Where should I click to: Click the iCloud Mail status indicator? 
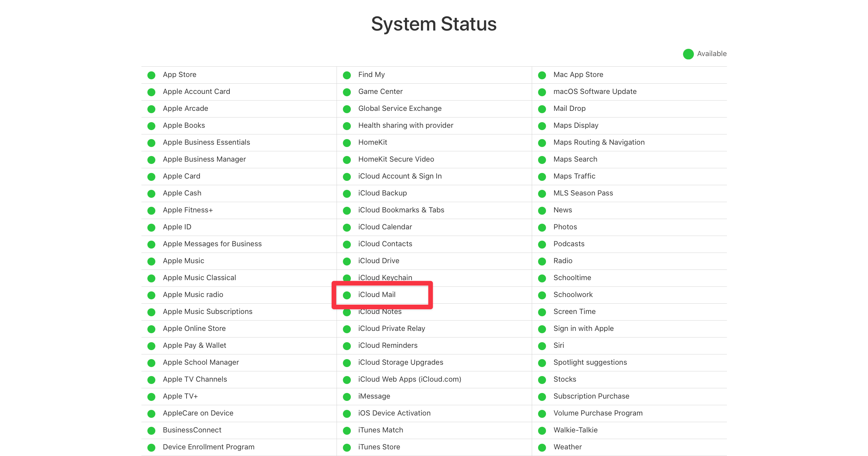coord(347,295)
